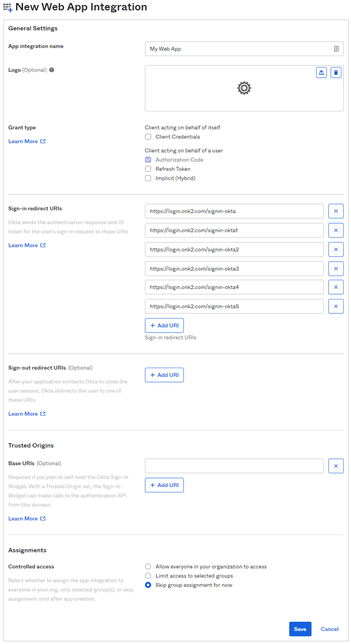Choose Limit access to selected groups
Viewport: 351px width, 644px height.
pyautogui.click(x=148, y=576)
